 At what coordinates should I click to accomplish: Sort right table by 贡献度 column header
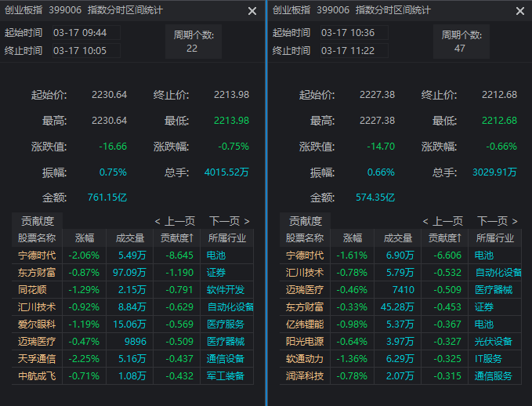pyautogui.click(x=444, y=238)
